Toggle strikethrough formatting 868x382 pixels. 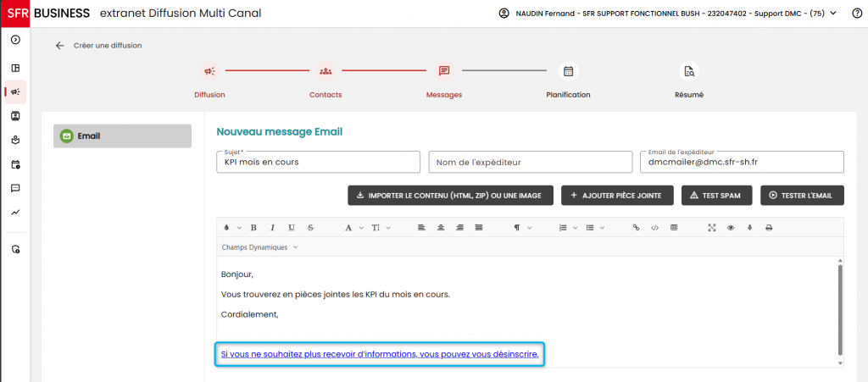pos(310,228)
